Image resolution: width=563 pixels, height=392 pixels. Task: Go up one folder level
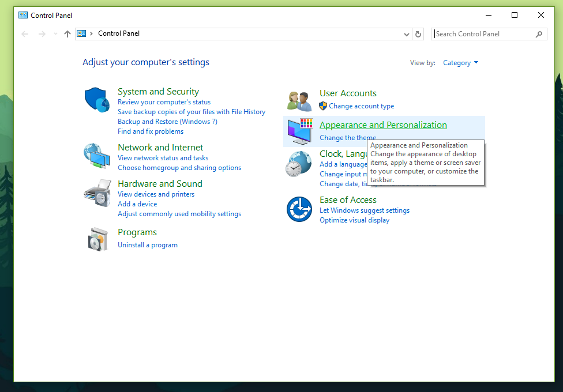tap(67, 34)
